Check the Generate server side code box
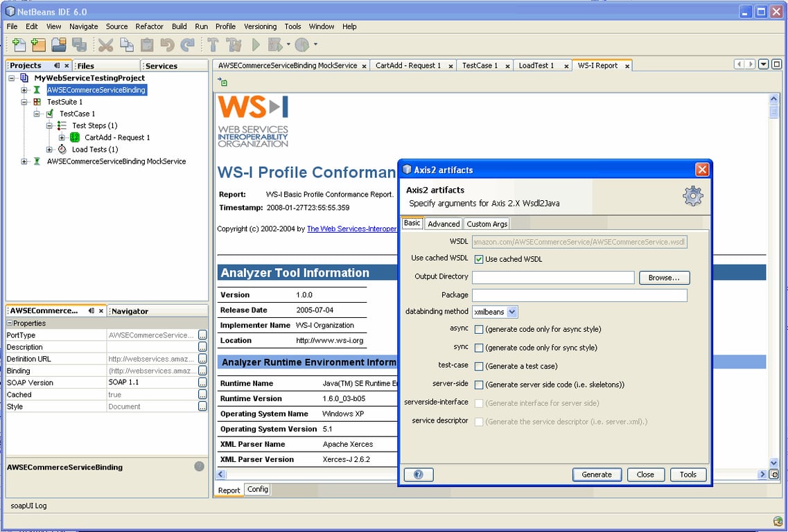 pos(478,385)
